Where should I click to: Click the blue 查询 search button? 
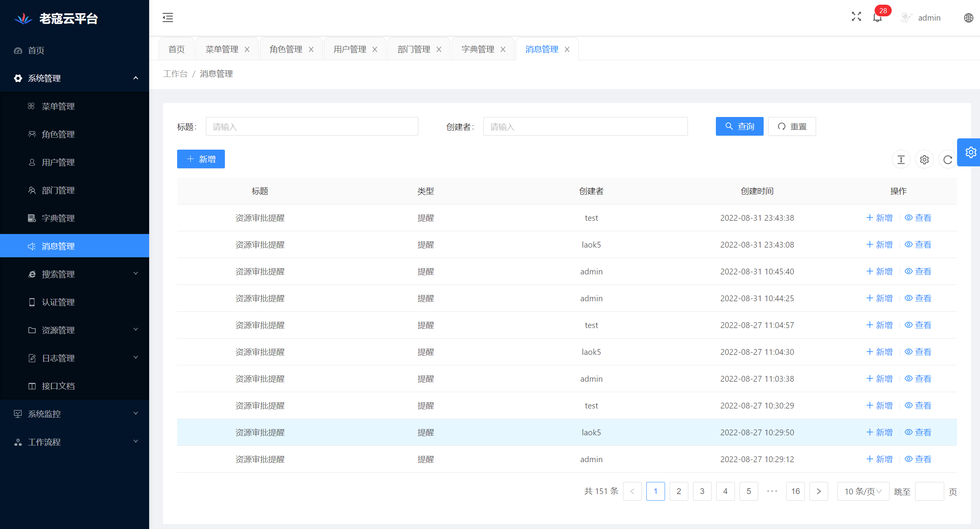coord(739,126)
